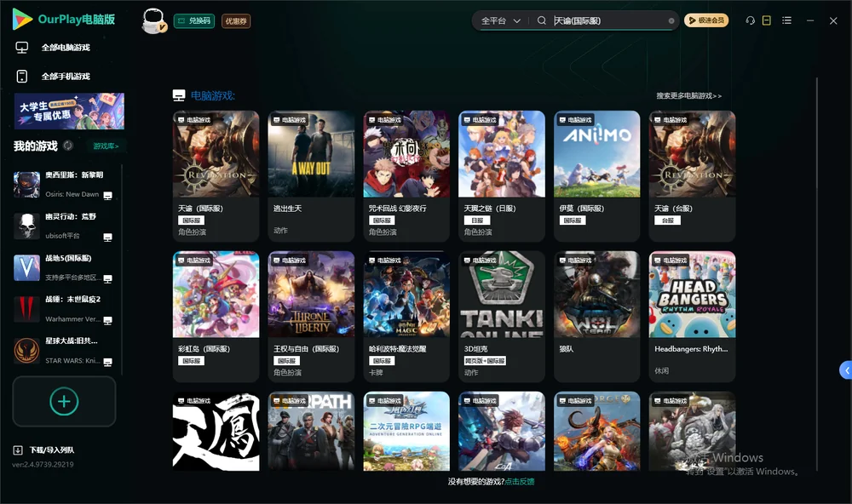Open the 狼队 game card

tap(596, 317)
